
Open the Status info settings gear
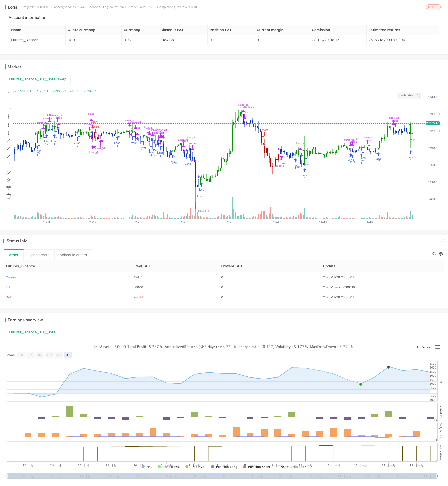pos(441,254)
